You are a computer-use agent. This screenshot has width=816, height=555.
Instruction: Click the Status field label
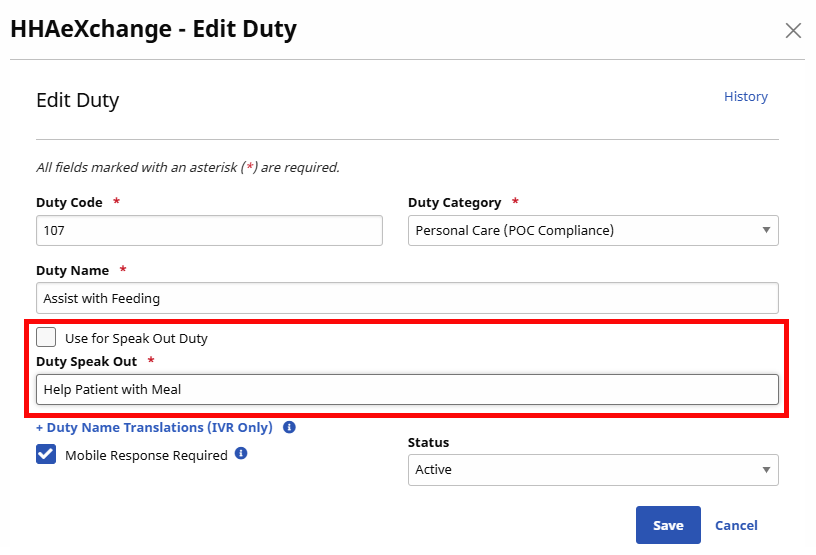(x=428, y=442)
